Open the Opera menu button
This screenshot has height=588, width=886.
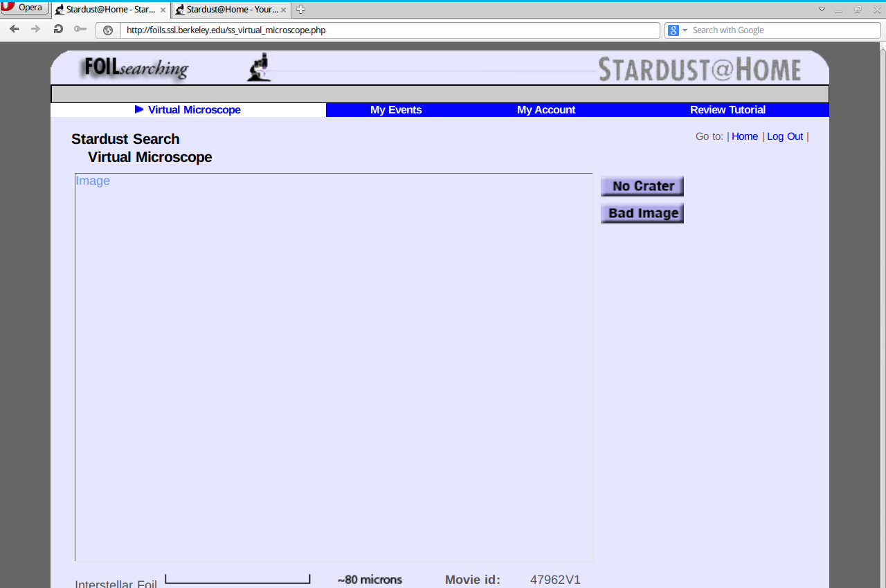point(25,8)
